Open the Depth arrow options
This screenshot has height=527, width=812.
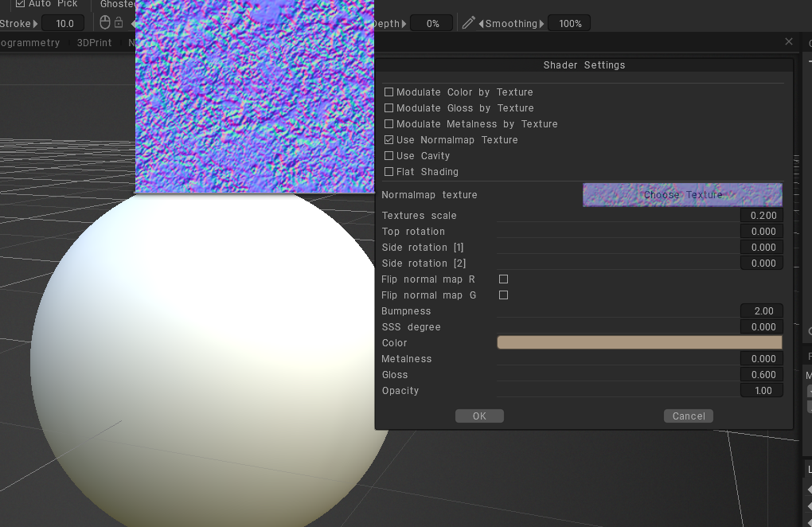pos(404,24)
